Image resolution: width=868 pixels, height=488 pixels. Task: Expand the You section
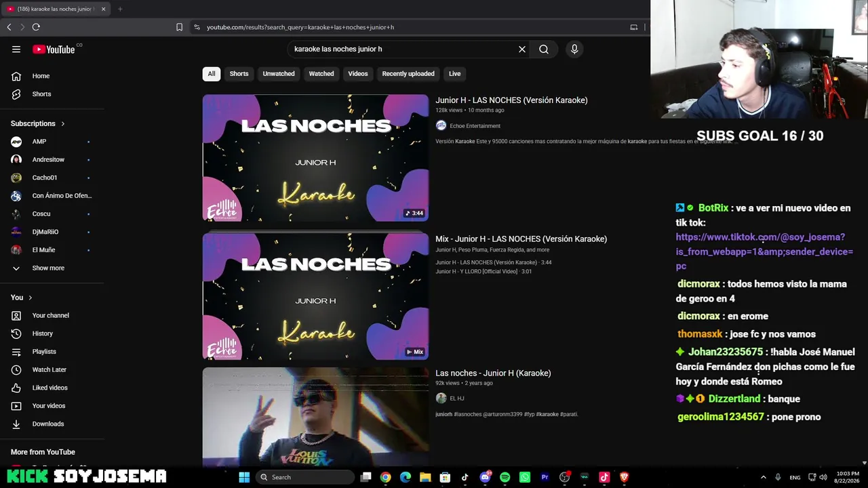point(22,298)
